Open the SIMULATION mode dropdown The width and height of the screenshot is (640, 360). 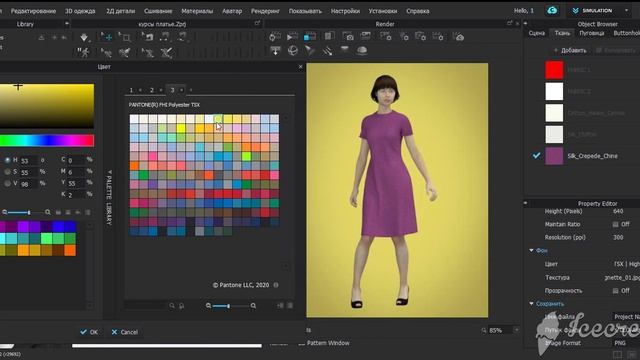pos(626,11)
